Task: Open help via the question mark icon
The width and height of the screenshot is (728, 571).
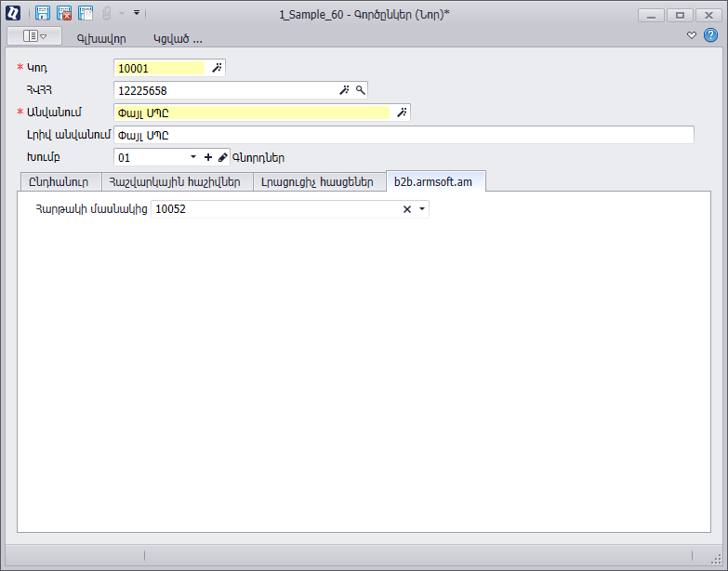Action: 711,35
